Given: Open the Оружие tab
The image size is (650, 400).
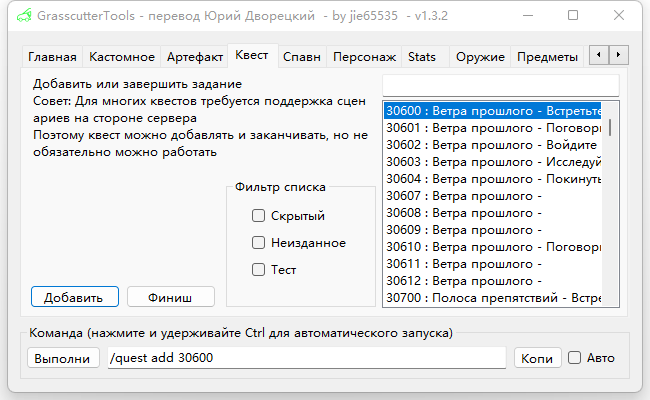Looking at the screenshot, I should tap(480, 57).
